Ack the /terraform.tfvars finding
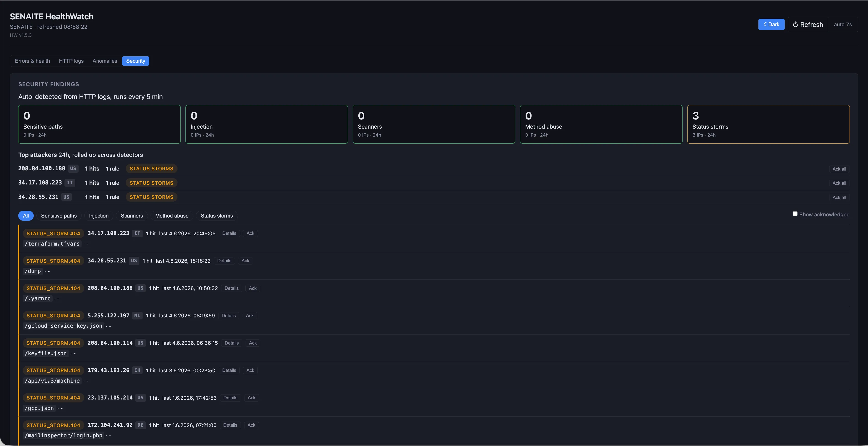The width and height of the screenshot is (868, 446). [250, 233]
